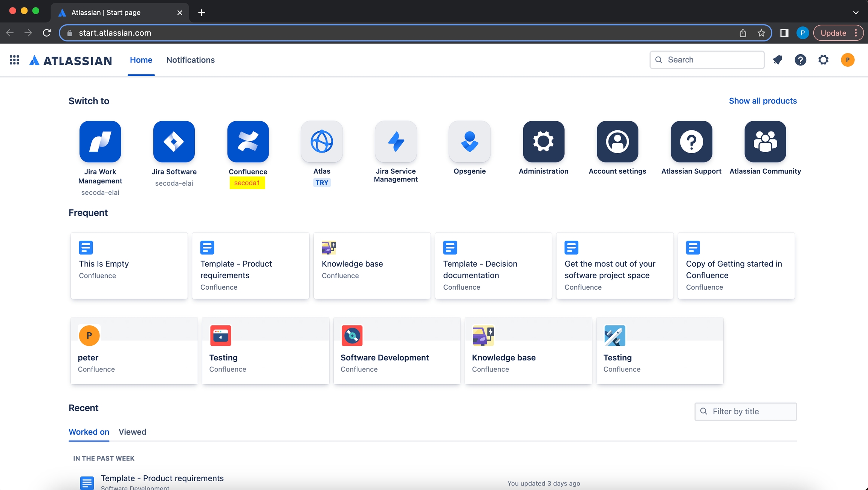
Task: Open Atlassian Community people icon
Action: [765, 142]
